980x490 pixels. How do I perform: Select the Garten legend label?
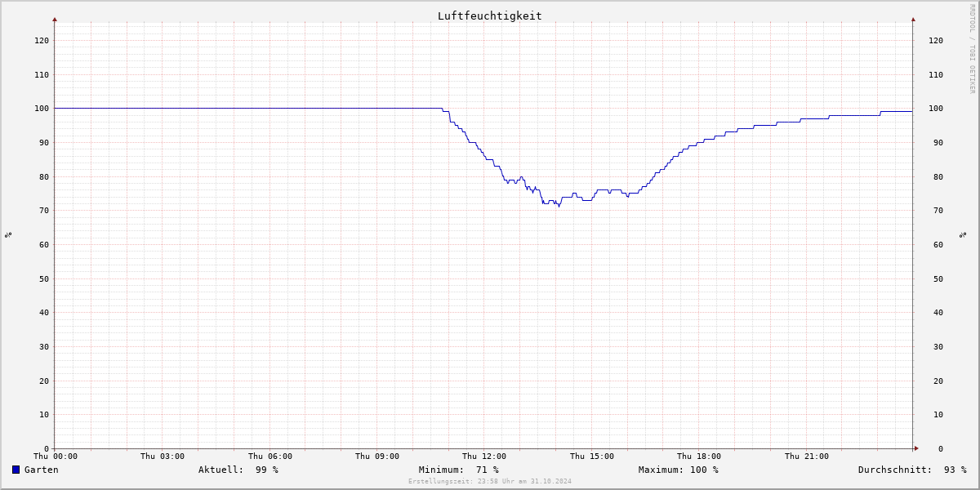(x=42, y=470)
